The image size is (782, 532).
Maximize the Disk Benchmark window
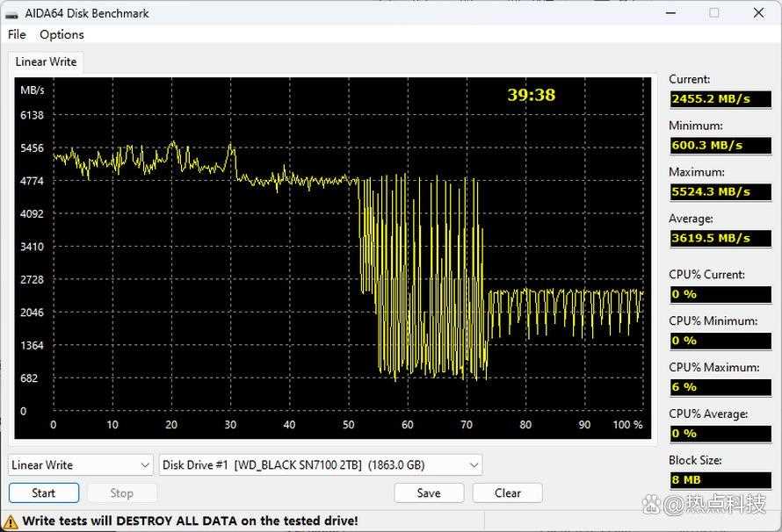pyautogui.click(x=713, y=13)
